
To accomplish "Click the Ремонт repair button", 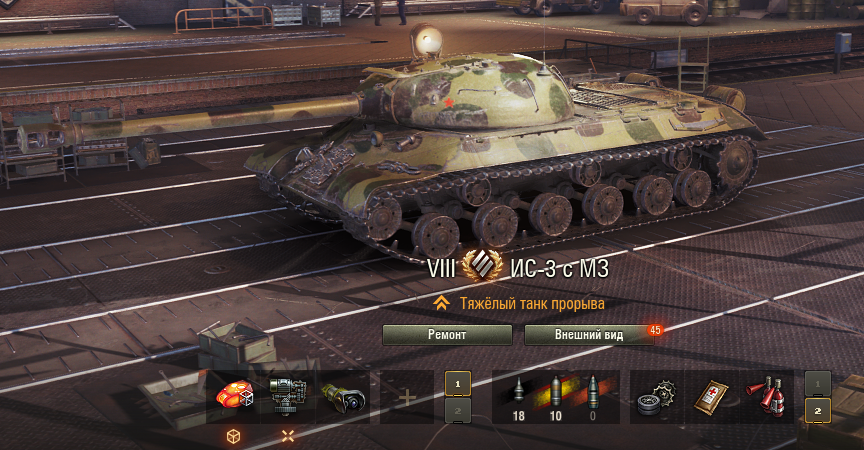I will point(447,334).
